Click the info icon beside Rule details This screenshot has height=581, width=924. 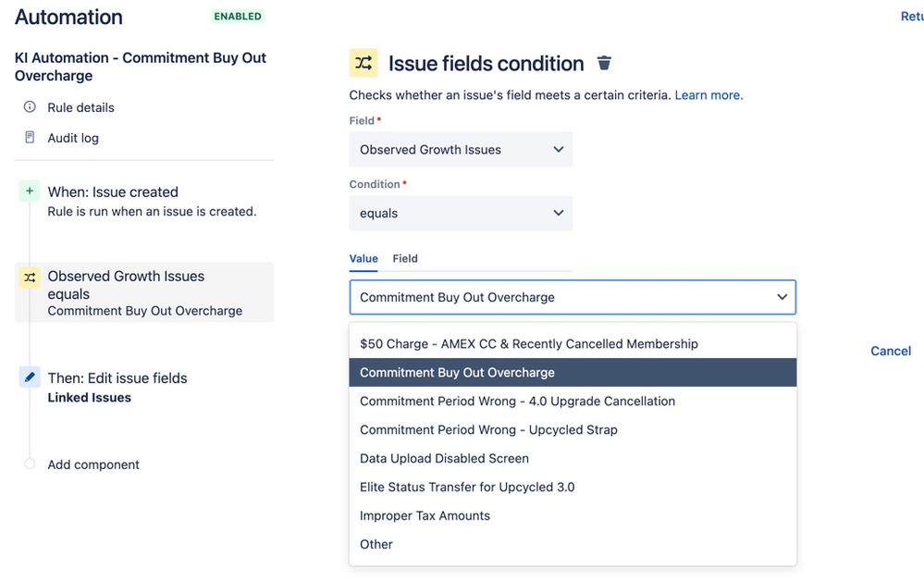[30, 106]
